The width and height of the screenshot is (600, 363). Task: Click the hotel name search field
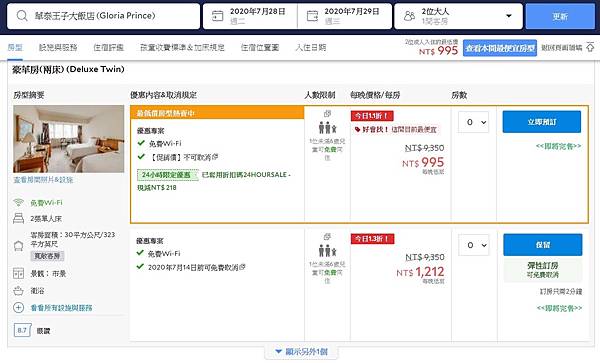point(103,16)
